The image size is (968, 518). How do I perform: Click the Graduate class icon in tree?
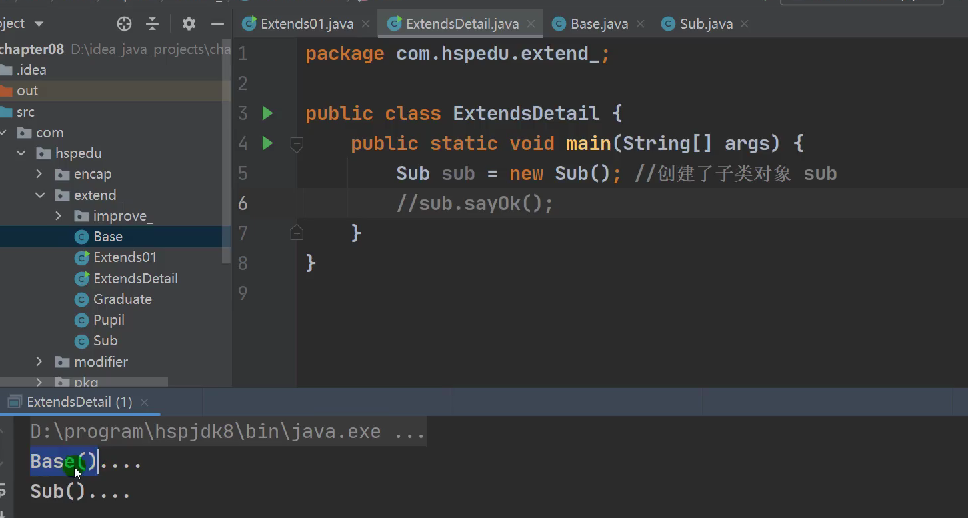tap(81, 299)
